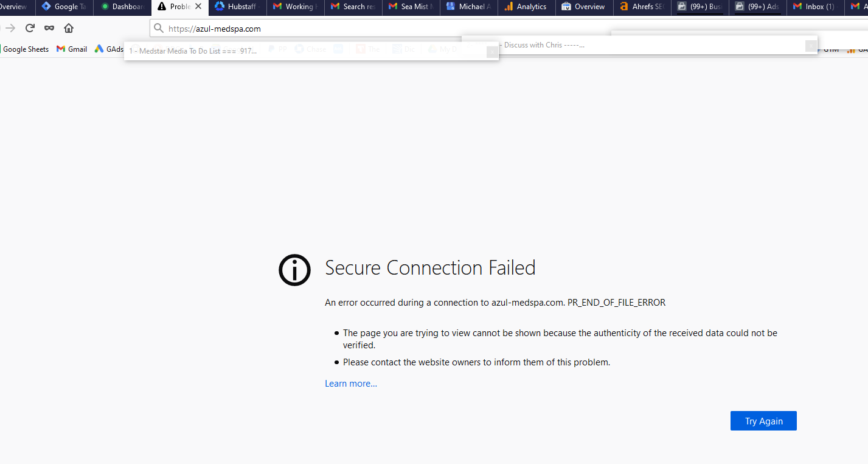Reload the page with the refresh icon

[x=30, y=28]
